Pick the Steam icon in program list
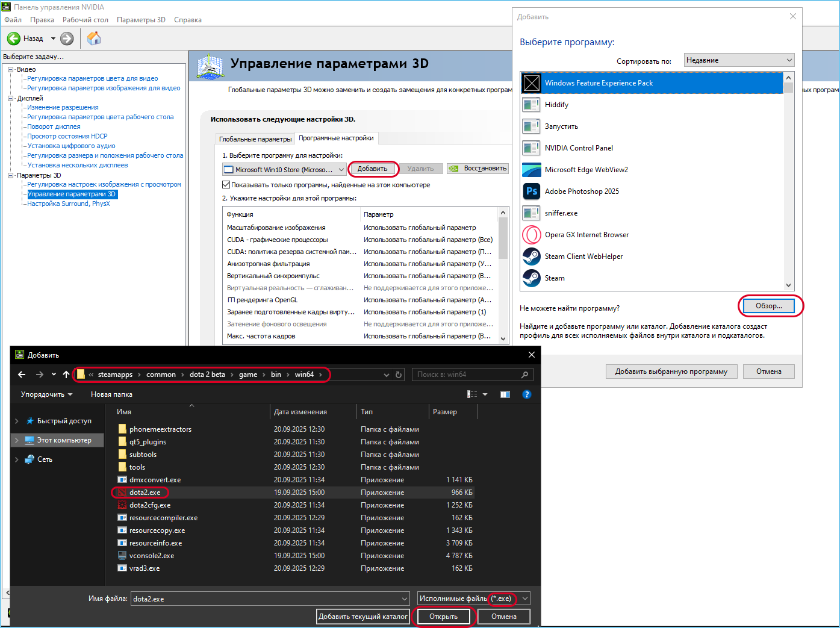This screenshot has height=628, width=840. point(532,278)
